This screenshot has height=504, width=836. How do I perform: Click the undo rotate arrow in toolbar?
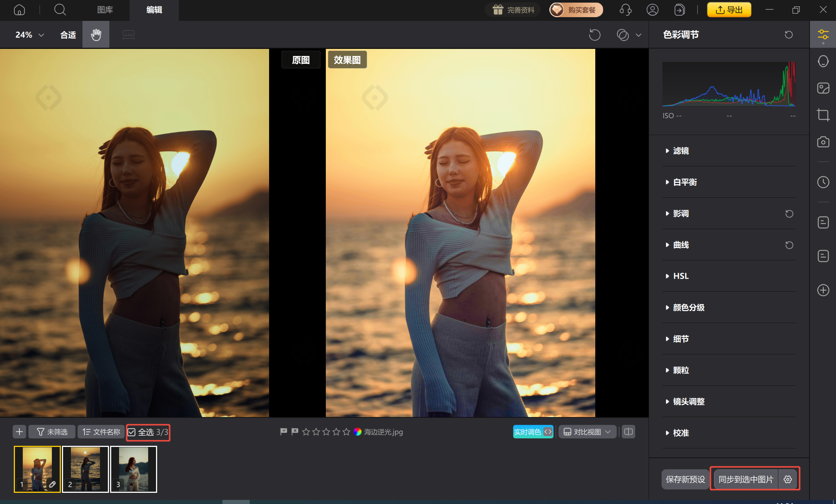click(595, 35)
